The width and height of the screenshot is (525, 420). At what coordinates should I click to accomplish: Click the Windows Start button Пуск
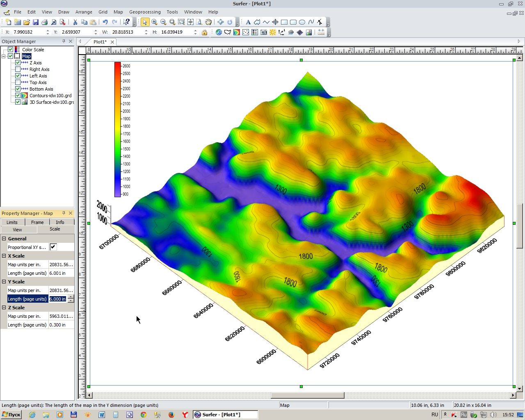pos(11,415)
